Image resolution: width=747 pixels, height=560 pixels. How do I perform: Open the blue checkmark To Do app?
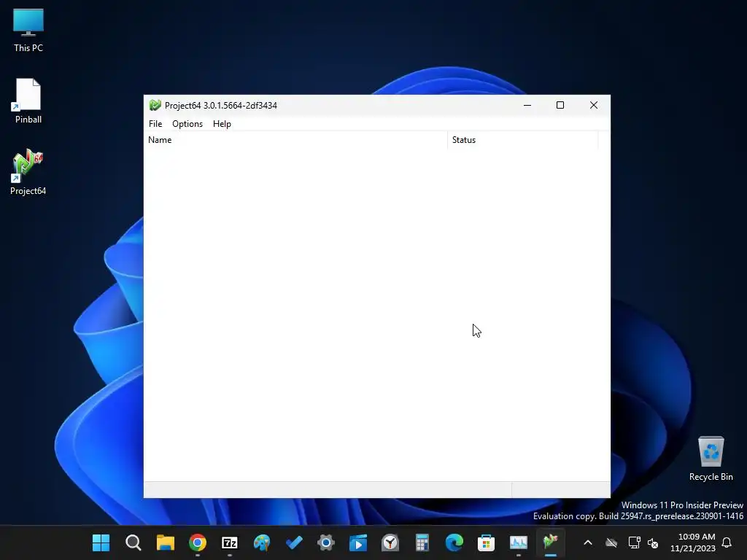294,542
